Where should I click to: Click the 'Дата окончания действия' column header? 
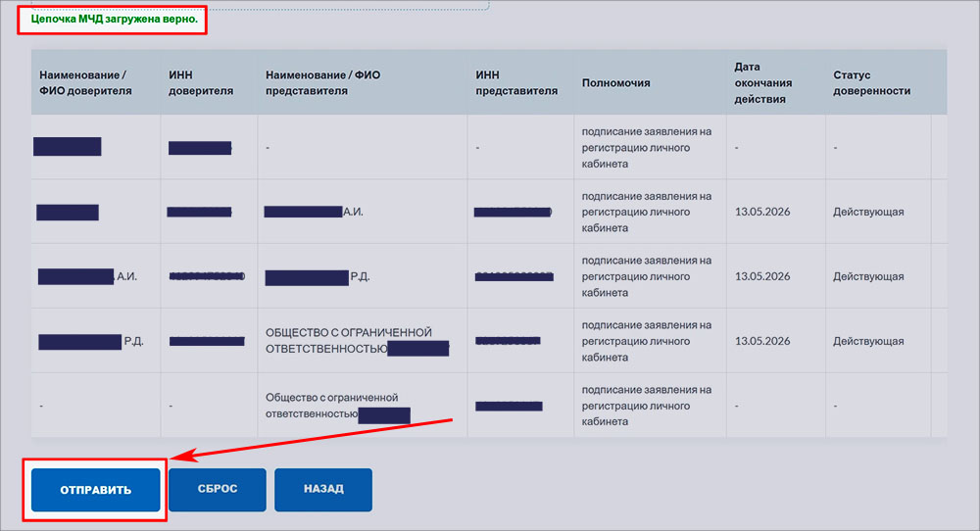click(x=762, y=82)
